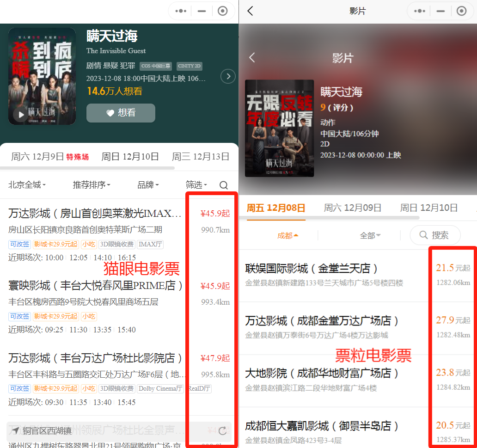Image resolution: width=477 pixels, height=448 pixels.
Task: Click the location arrow icon near 铜官区西湖镇
Action: pyautogui.click(x=16, y=431)
